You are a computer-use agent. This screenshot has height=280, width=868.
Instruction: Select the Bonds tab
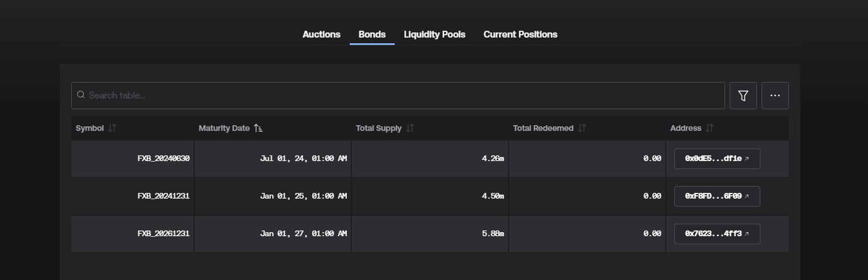[372, 35]
